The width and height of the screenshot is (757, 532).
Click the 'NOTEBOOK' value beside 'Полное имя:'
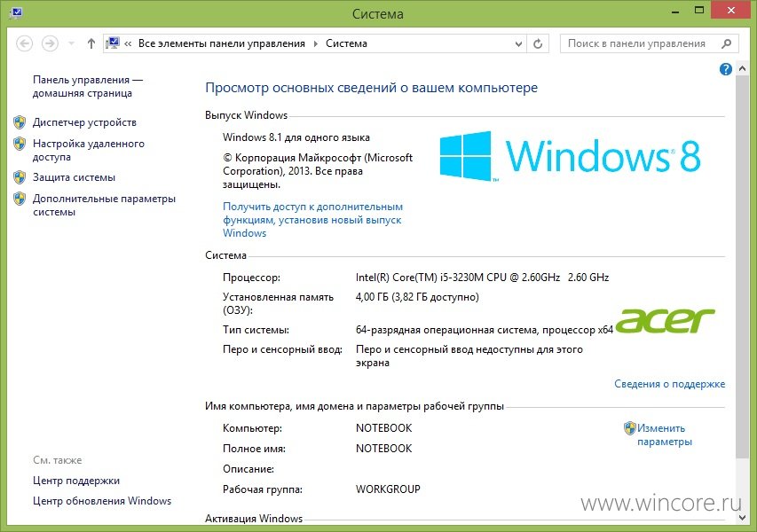(383, 449)
